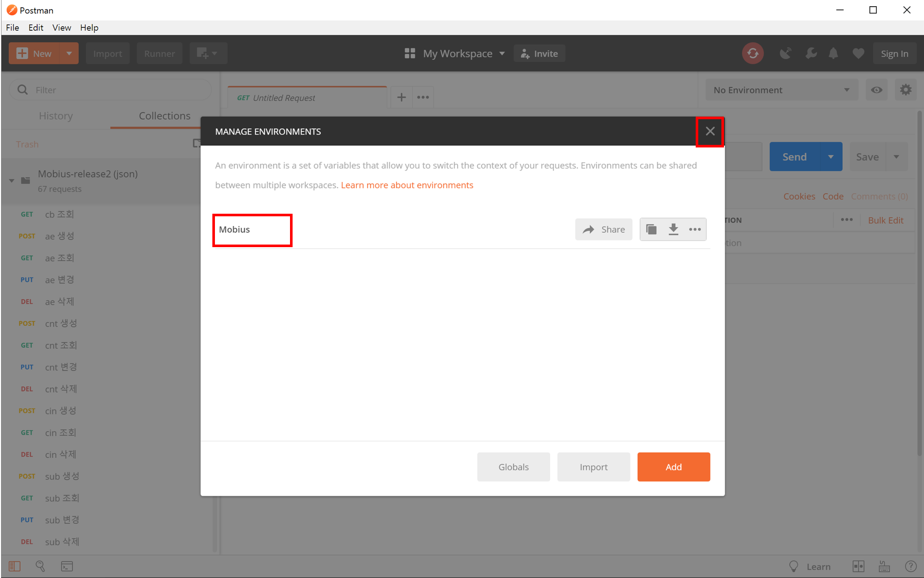Viewport: 924px width, 578px height.
Task: Click the search icon in Filter box
Action: (x=23, y=89)
